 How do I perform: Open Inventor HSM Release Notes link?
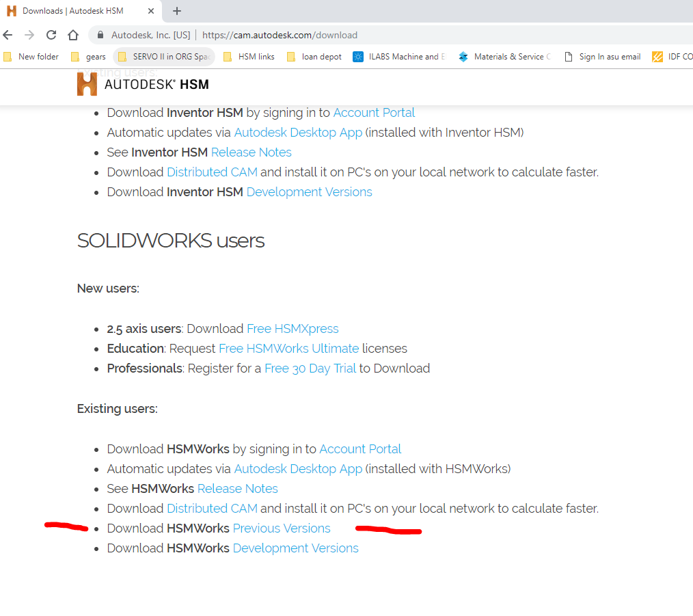[251, 152]
